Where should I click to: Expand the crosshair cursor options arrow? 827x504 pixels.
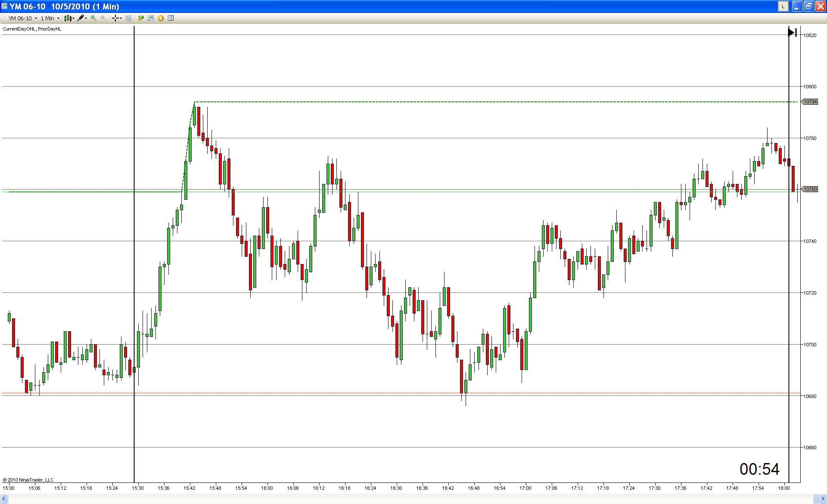point(121,18)
